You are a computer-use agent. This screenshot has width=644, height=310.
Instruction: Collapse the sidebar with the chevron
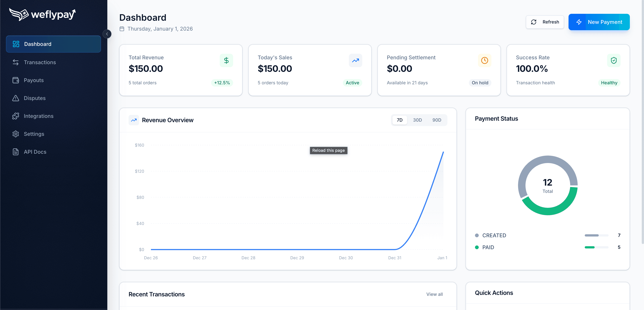tap(107, 34)
